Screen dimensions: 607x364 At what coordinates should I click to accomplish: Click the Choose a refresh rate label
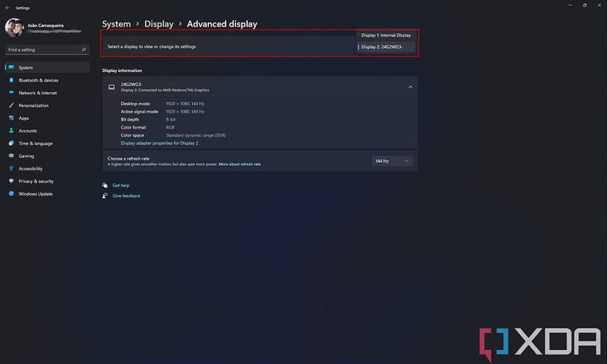[x=128, y=159]
